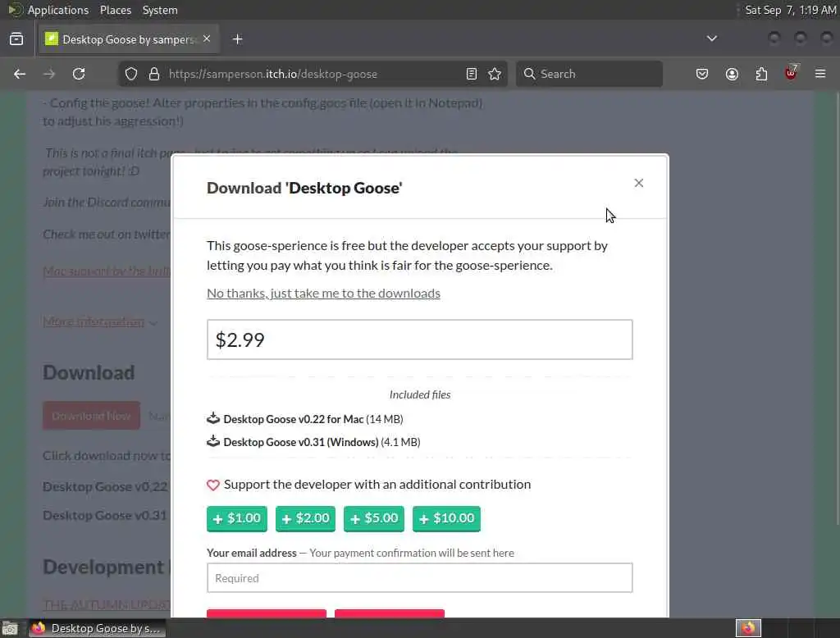The height and width of the screenshot is (638, 840).
Task: Close the Desktop Goose tab
Action: [x=207, y=39]
